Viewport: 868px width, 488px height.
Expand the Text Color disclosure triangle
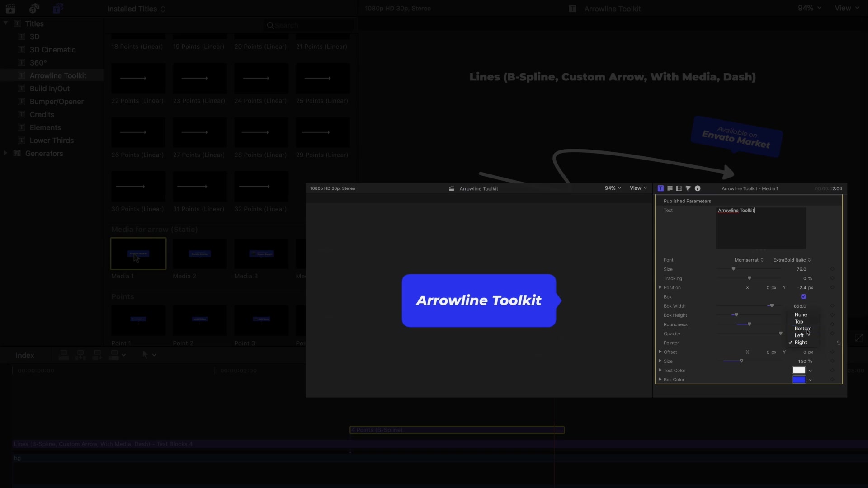[660, 370]
